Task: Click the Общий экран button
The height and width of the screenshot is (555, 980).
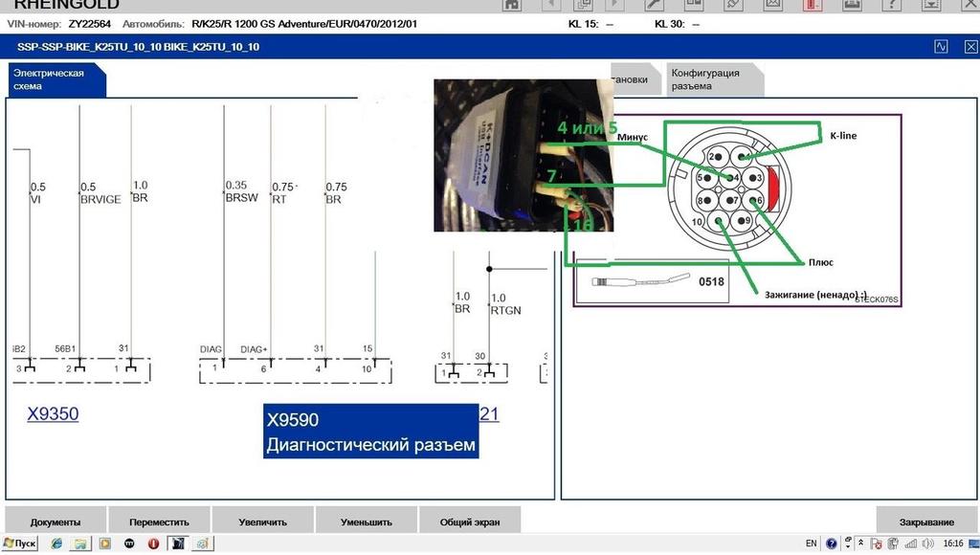Action: [470, 522]
